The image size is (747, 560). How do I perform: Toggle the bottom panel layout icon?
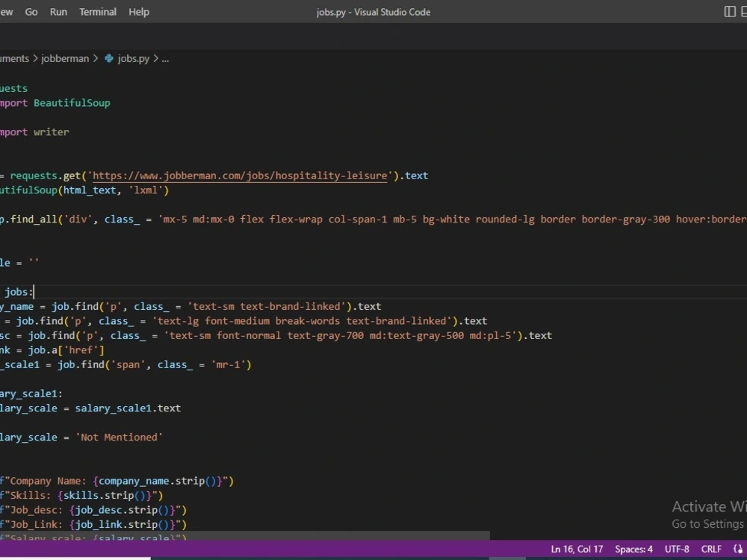[744, 12]
